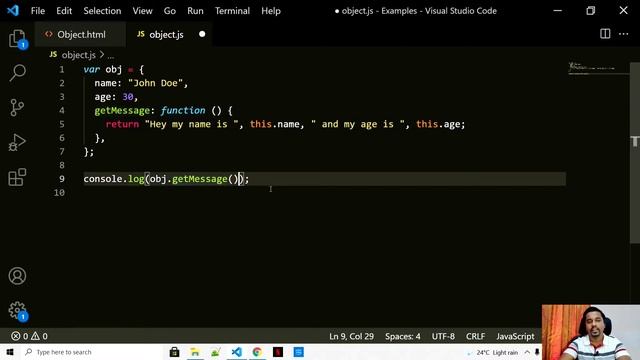This screenshot has width=640, height=360.
Task: Open the File menu
Action: click(38, 11)
